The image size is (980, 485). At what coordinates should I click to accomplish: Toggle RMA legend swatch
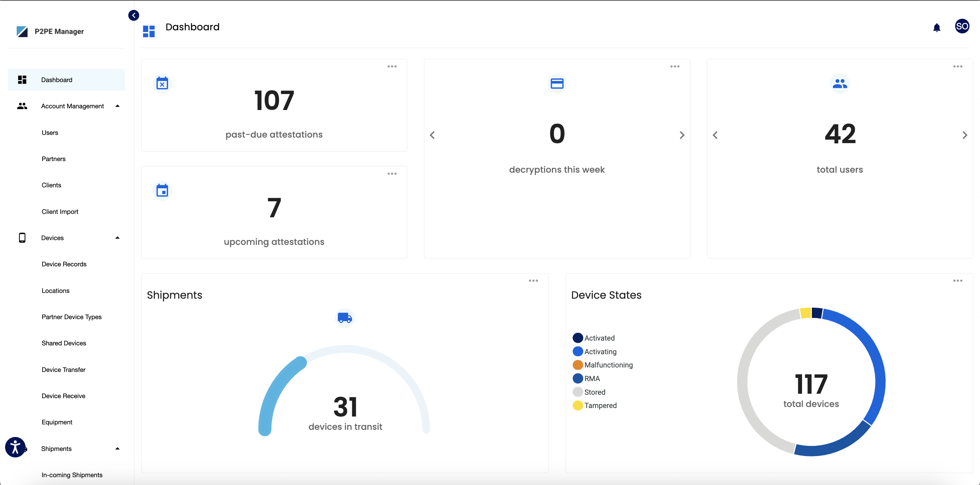click(577, 378)
